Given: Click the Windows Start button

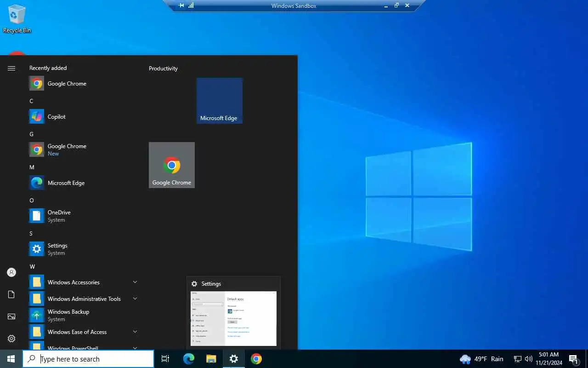Looking at the screenshot, I should (x=11, y=359).
